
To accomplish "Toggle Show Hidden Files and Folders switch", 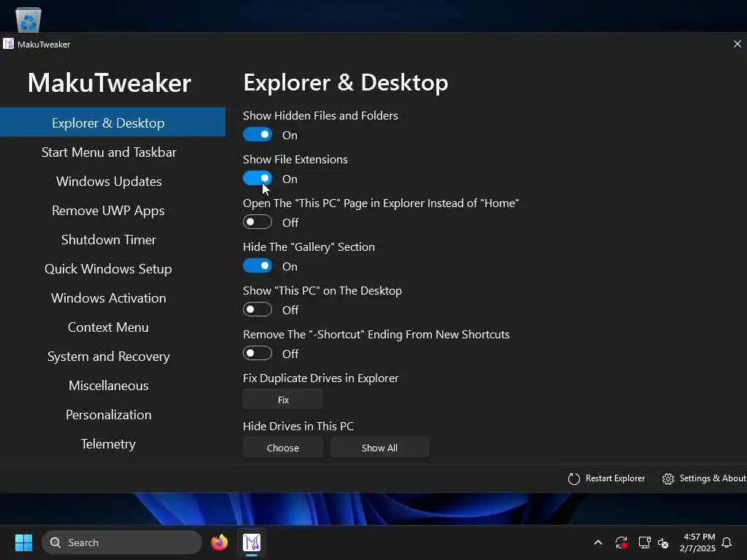I will pyautogui.click(x=258, y=135).
